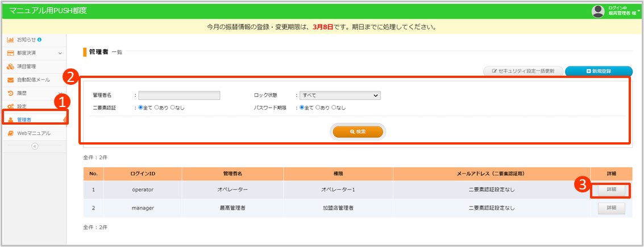Click the 自動配信メール envelope icon
This screenshot has width=644, height=247.
[10, 80]
